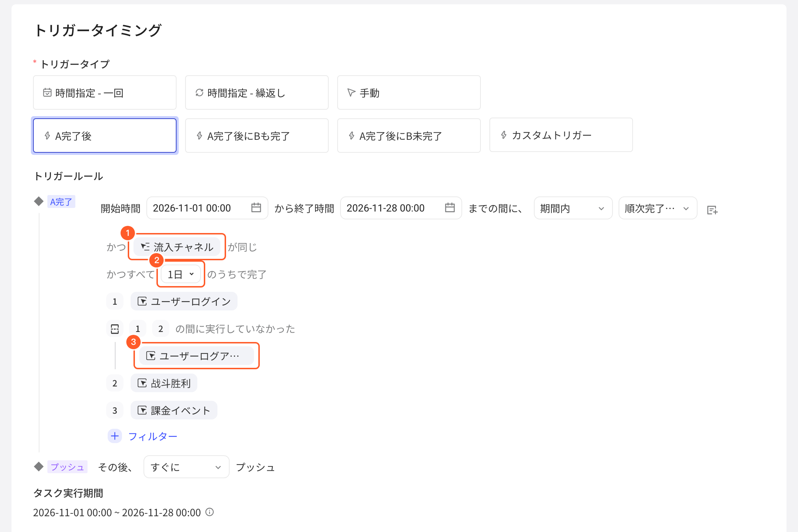Click the ユーザーログア… event chip
Viewport: 798px width, 532px height.
[x=196, y=356]
